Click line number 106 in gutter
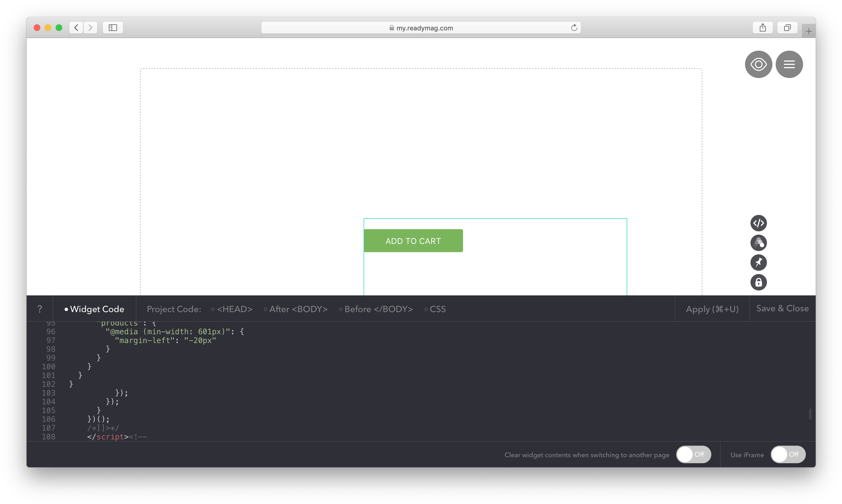The image size is (842, 504). tap(48, 419)
